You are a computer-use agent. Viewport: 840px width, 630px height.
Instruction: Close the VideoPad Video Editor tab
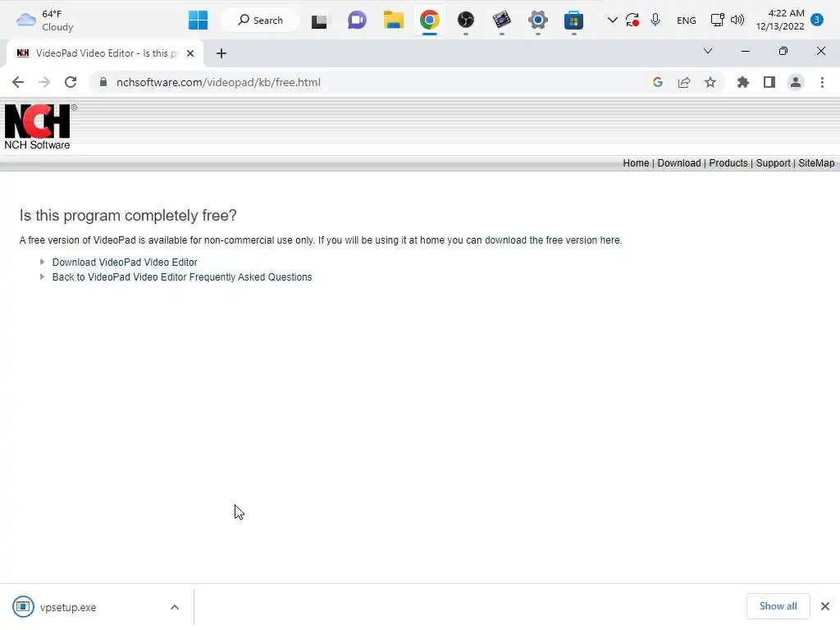click(190, 53)
